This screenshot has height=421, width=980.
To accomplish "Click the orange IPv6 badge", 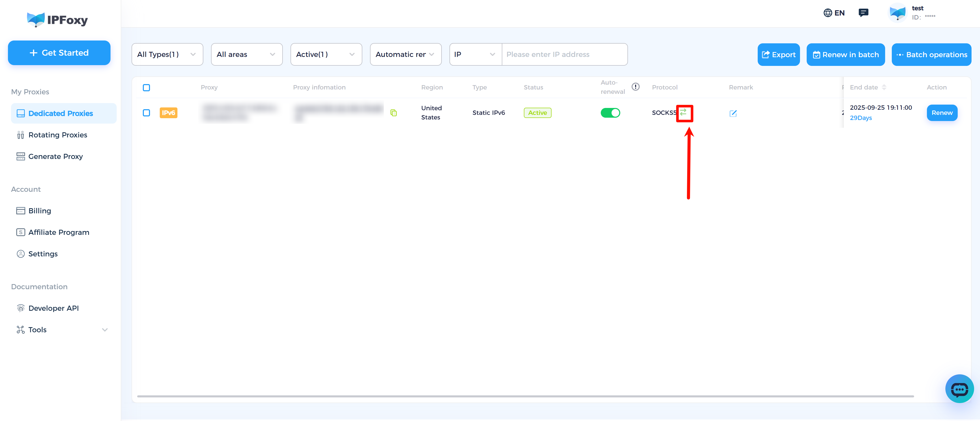I will click(168, 113).
